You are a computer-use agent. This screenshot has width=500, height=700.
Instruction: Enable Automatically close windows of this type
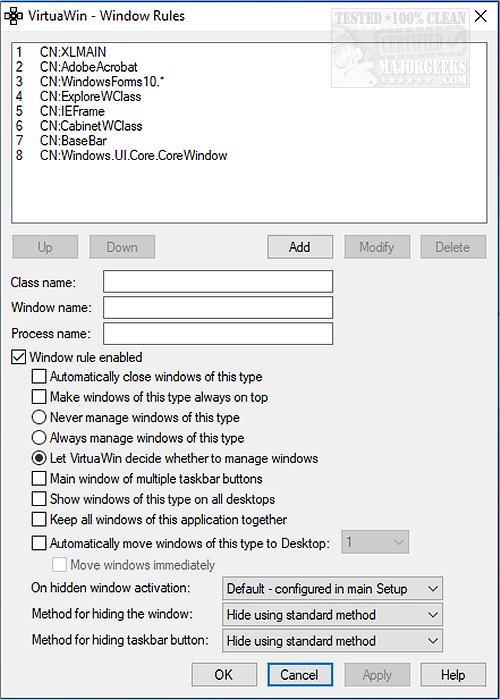tap(39, 377)
